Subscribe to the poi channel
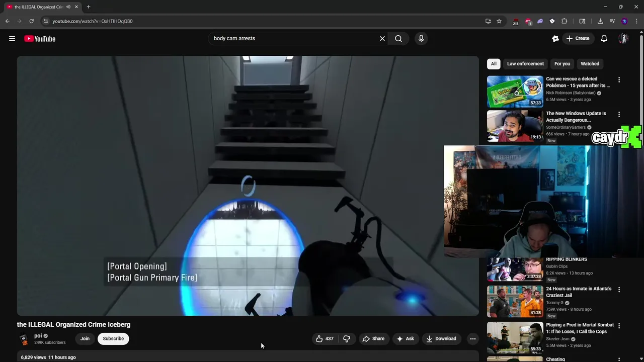Viewport: 644px width, 362px height. coord(113,339)
